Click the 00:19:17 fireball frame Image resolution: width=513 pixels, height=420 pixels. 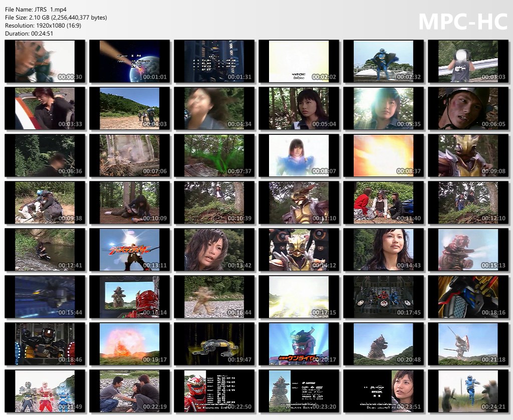[130, 344]
